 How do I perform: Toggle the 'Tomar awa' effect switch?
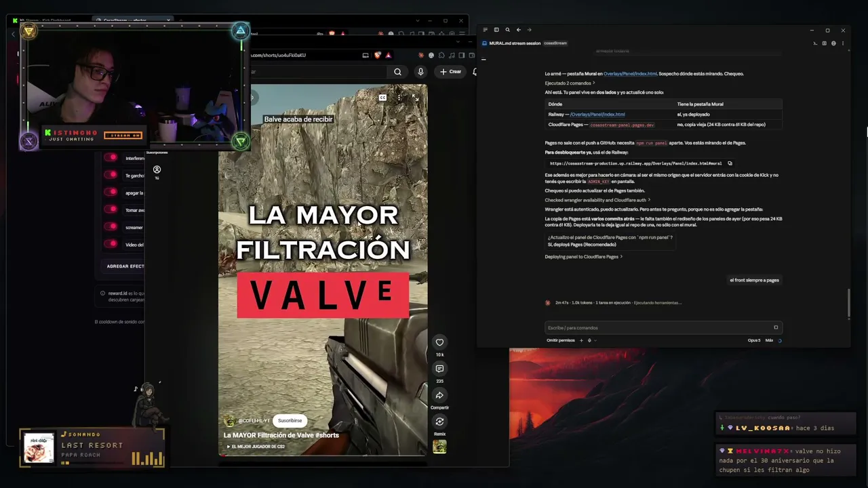point(111,210)
